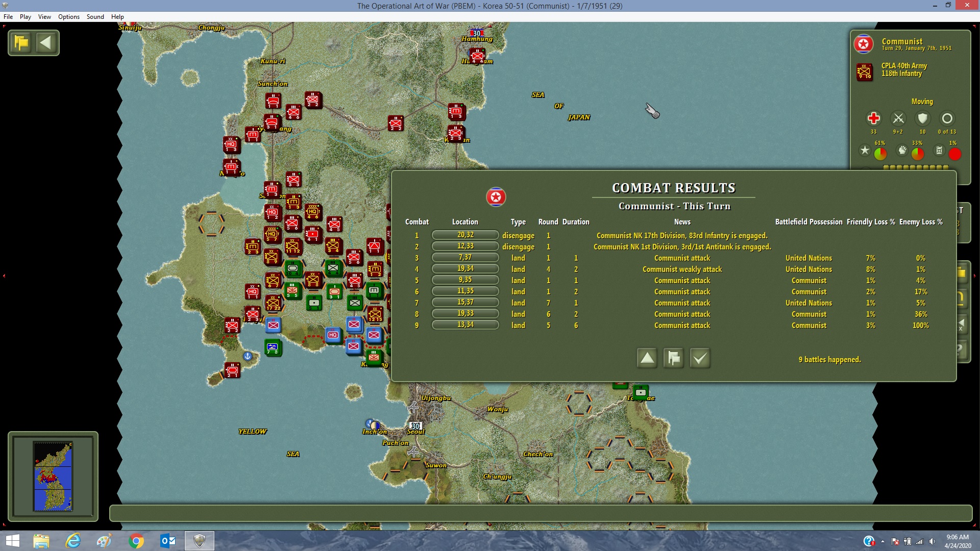
Task: Click the anchor port icon on the map
Action: coord(248,356)
